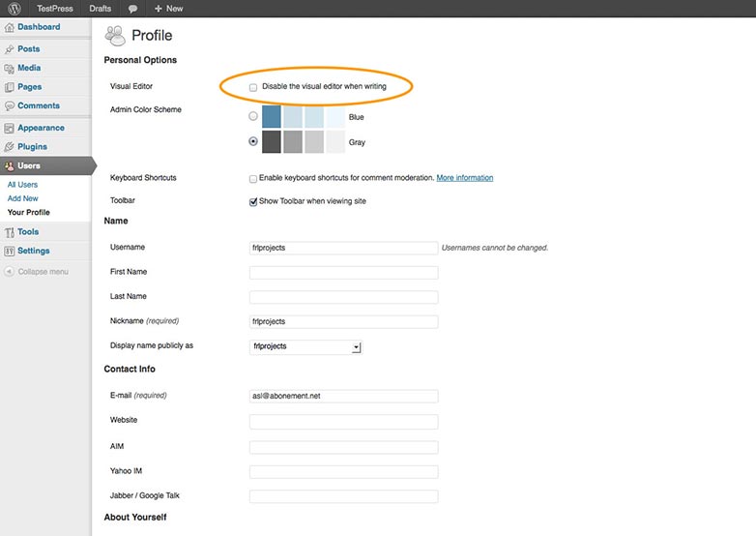The width and height of the screenshot is (756, 536).
Task: Click the medium gray swatch in Gray scheme
Action: (293, 142)
